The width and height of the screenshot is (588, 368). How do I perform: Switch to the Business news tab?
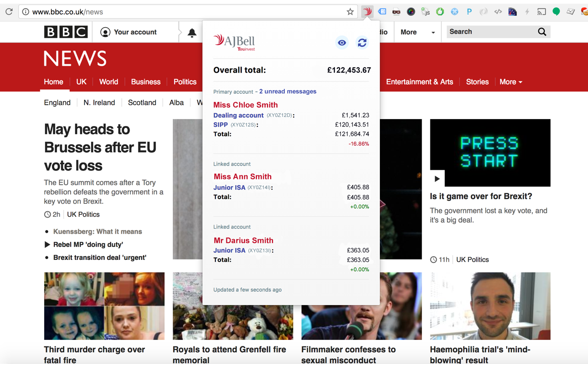pos(146,82)
